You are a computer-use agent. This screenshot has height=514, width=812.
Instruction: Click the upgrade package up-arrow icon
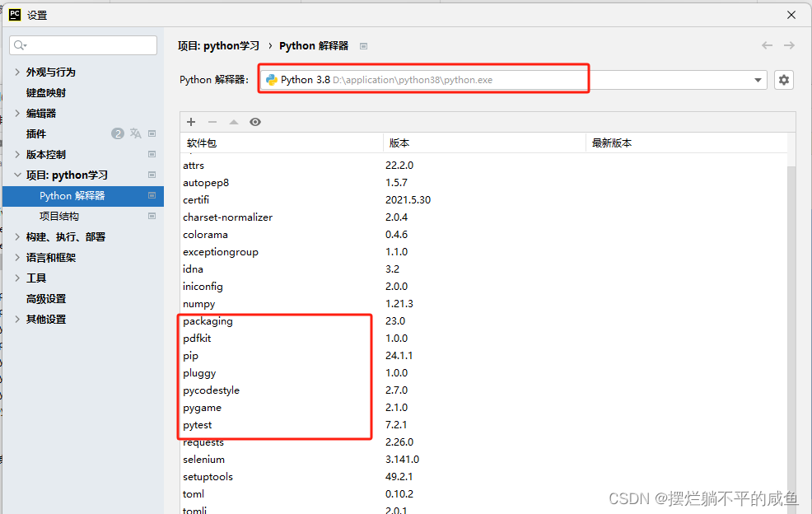(x=234, y=122)
